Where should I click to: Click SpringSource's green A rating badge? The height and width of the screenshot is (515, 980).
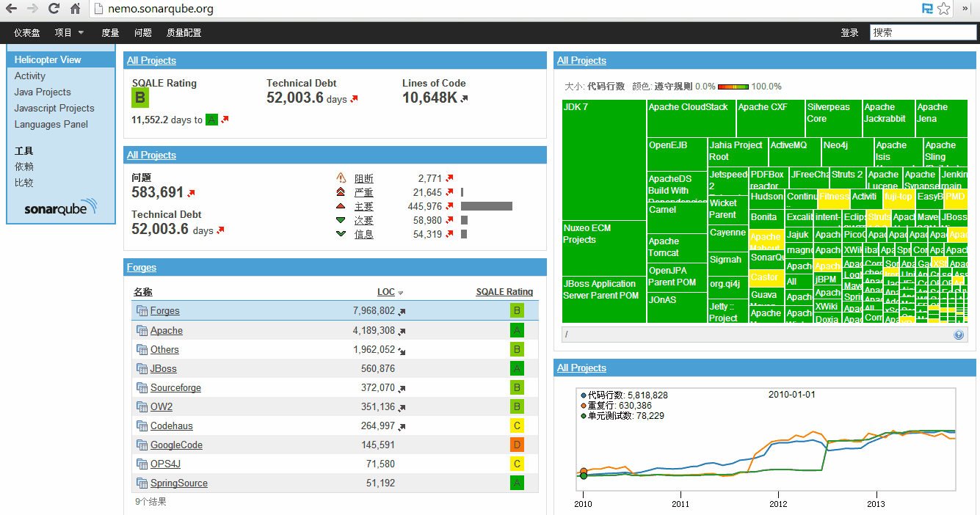pyautogui.click(x=518, y=483)
